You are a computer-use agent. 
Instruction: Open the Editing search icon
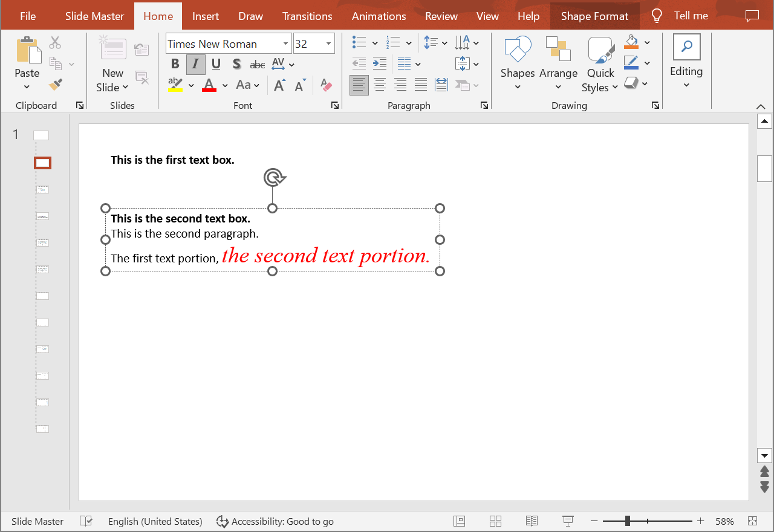click(x=686, y=47)
